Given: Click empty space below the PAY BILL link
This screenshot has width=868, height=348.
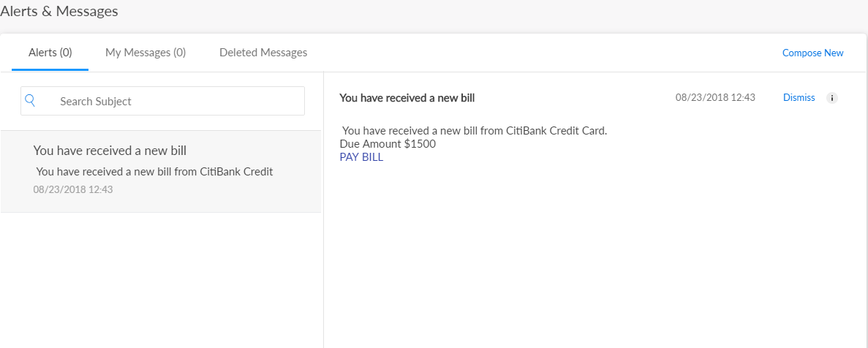Looking at the screenshot, I should click(585, 249).
